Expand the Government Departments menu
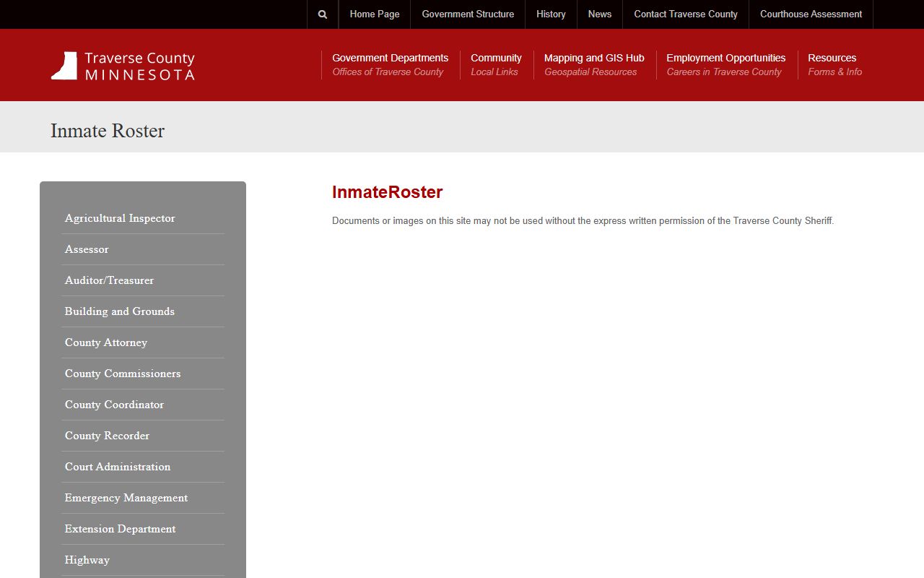The image size is (924, 578). (x=390, y=64)
